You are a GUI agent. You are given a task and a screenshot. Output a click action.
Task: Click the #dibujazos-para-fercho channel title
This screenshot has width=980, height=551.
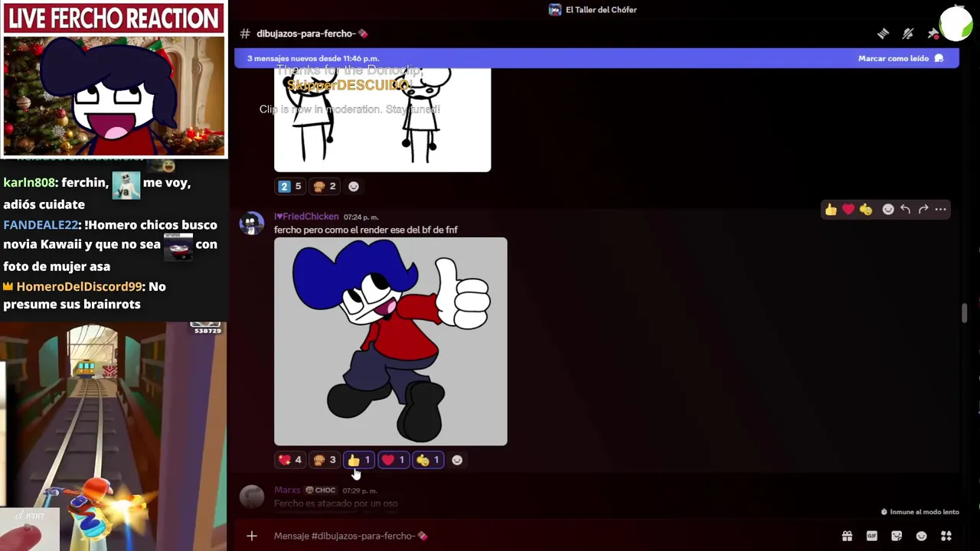[312, 34]
